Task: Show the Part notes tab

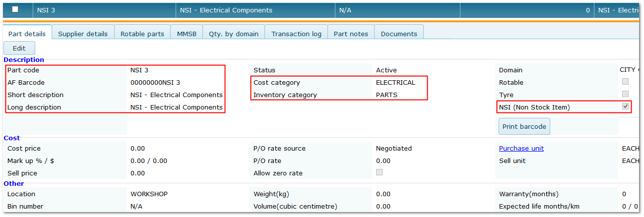Action: point(351,34)
